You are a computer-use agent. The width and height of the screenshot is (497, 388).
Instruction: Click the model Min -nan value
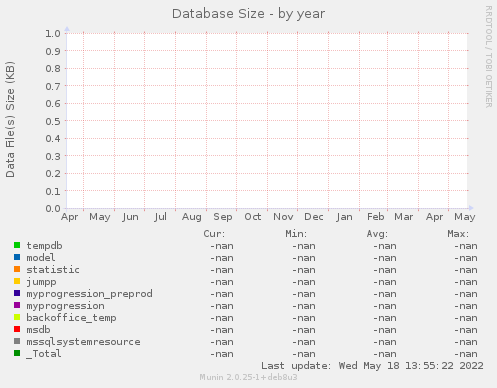coord(304,258)
